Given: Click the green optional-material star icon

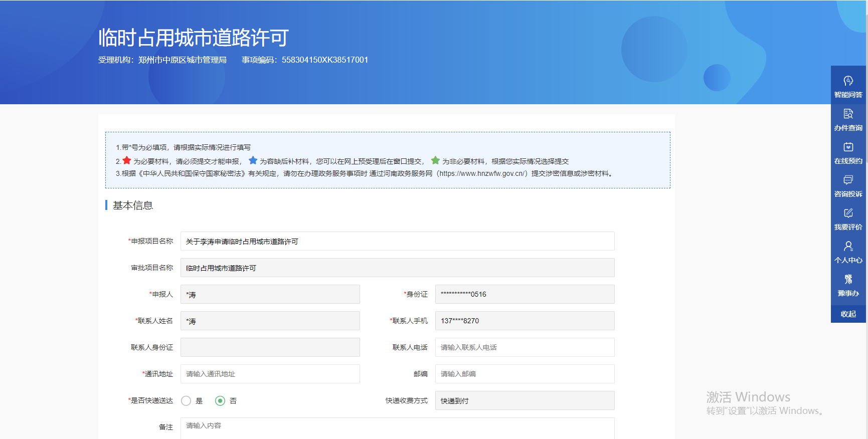Looking at the screenshot, I should [x=435, y=160].
